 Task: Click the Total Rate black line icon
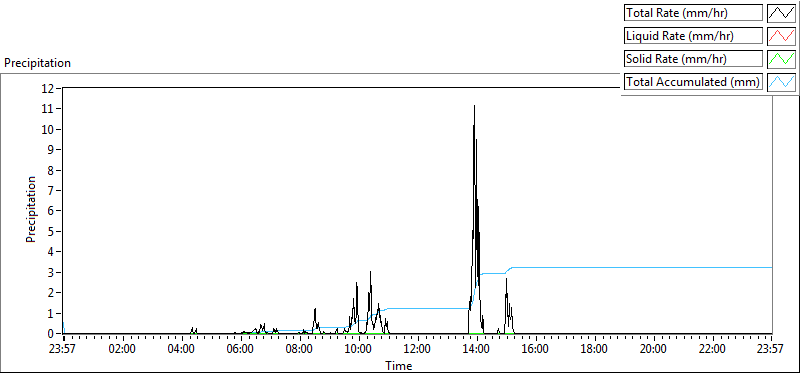click(x=781, y=12)
